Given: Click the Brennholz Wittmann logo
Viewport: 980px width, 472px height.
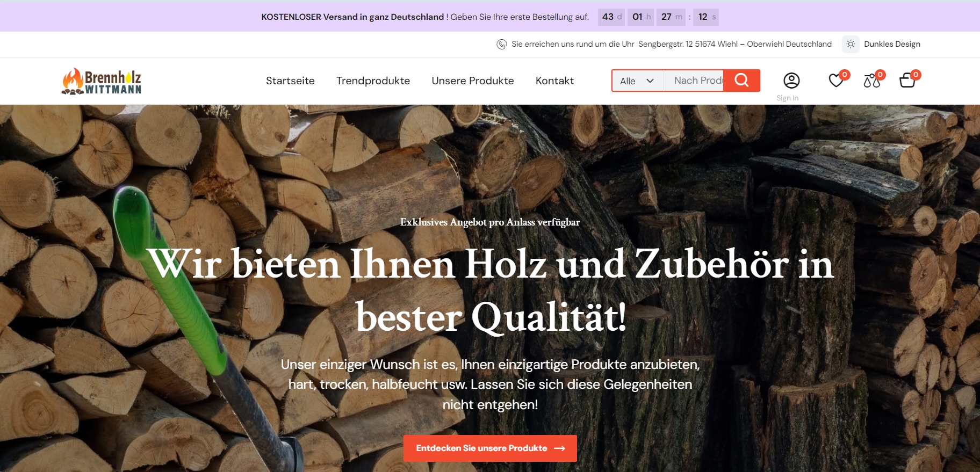Looking at the screenshot, I should 102,81.
